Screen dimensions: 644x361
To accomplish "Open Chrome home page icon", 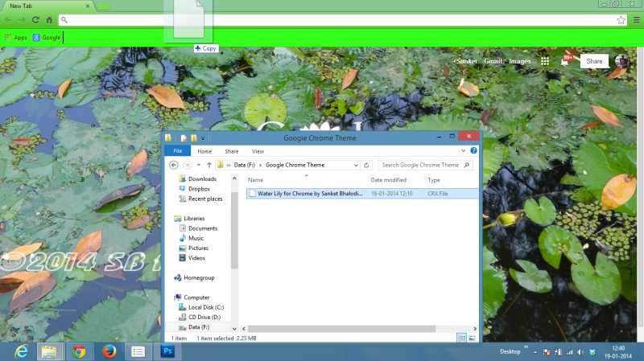I will coord(49,19).
